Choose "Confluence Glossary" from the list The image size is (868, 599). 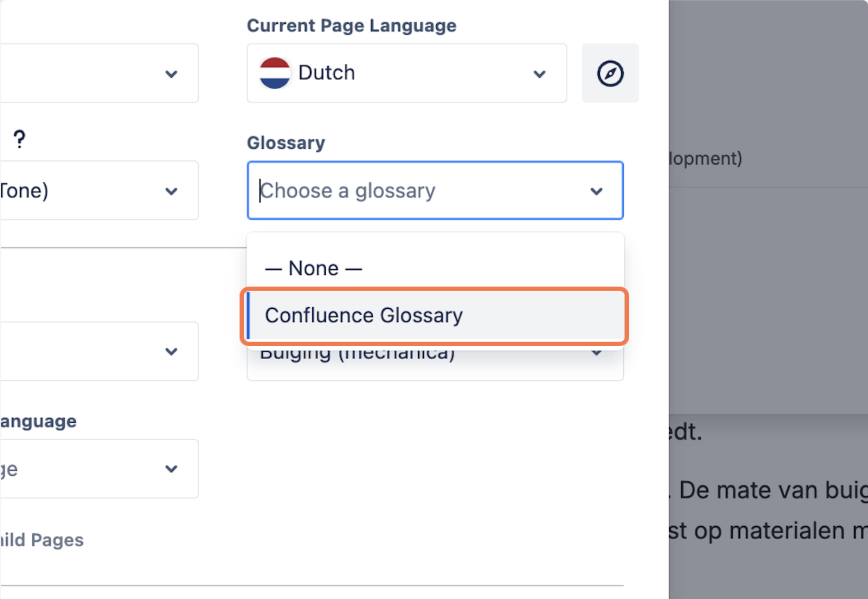click(363, 315)
